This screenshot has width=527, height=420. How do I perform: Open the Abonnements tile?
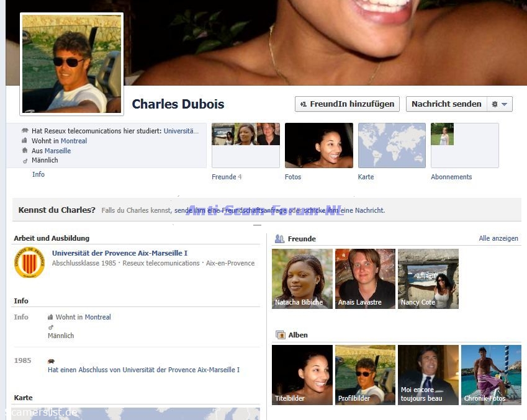pyautogui.click(x=464, y=146)
